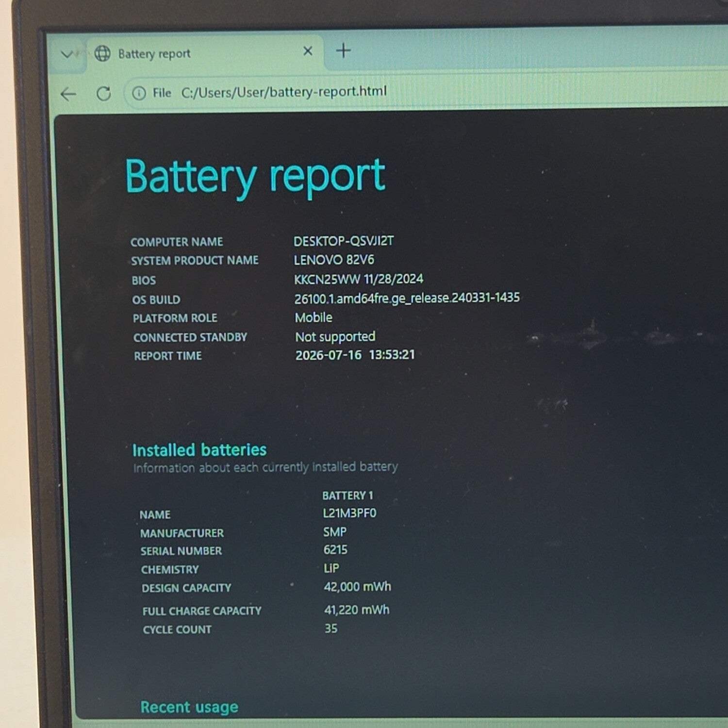This screenshot has height=728, width=728.
Task: Click the BATTERY 1 column header
Action: (x=347, y=496)
